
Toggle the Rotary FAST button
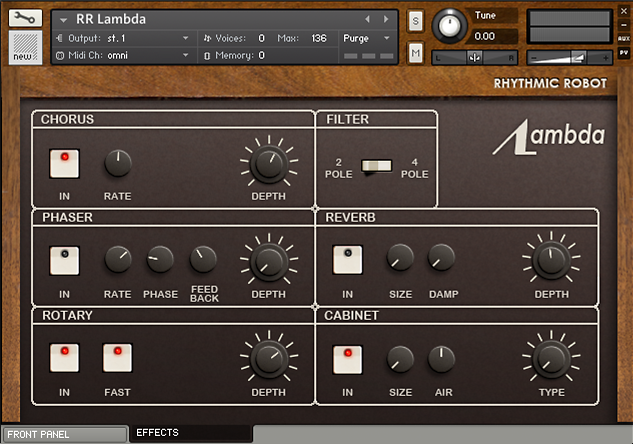point(117,358)
